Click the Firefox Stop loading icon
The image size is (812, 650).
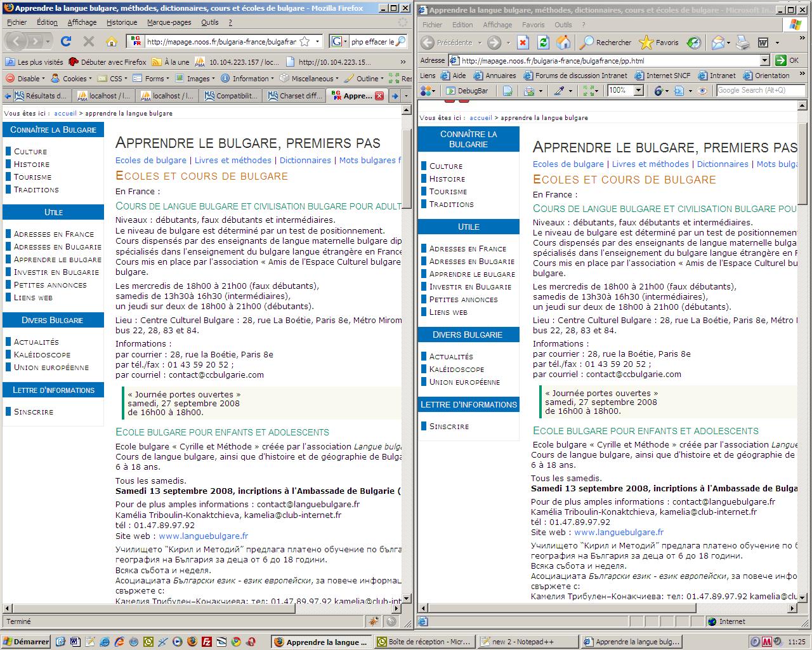point(89,42)
